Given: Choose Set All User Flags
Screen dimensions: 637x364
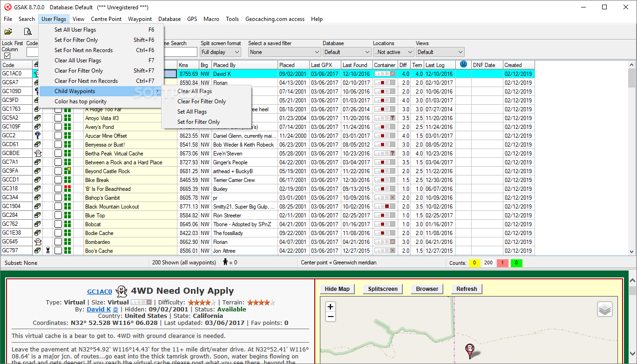Looking at the screenshot, I should pyautogui.click(x=102, y=30).
